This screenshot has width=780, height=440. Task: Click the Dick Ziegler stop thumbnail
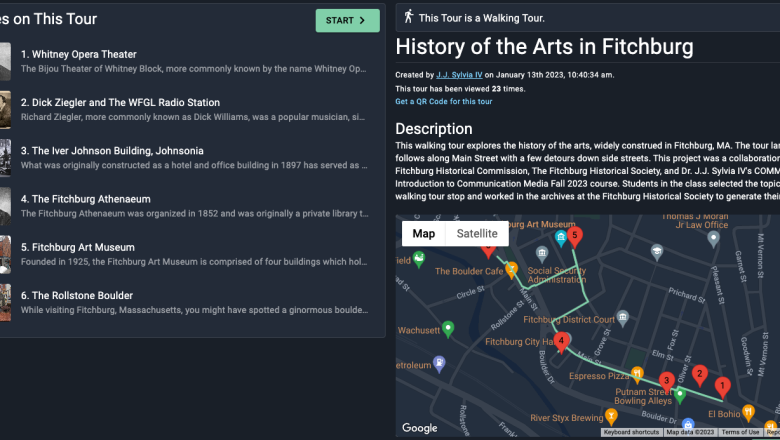click(x=5, y=110)
